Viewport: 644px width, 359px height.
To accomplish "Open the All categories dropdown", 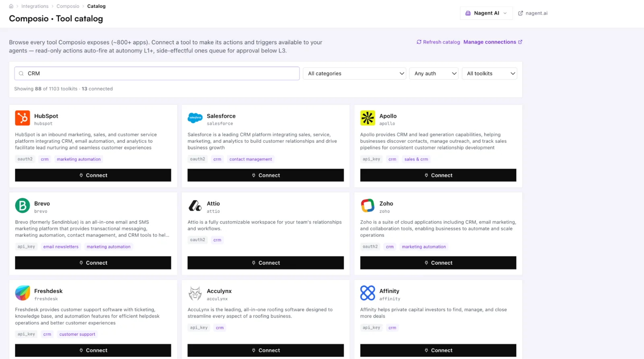I will [x=355, y=73].
